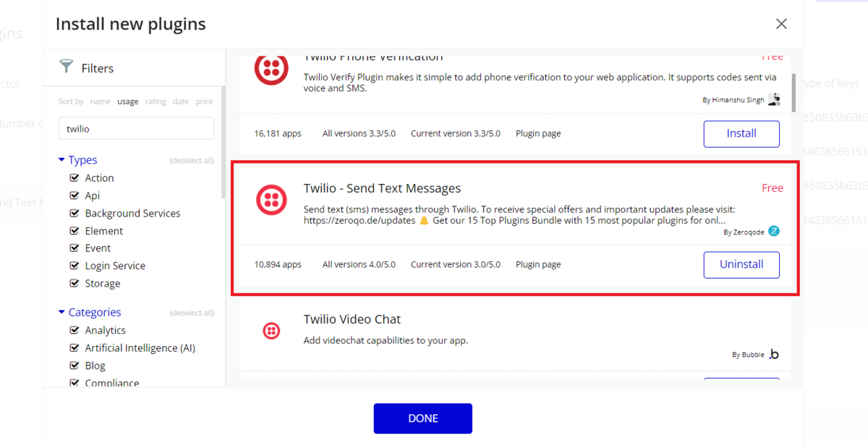Click All versions 3.3/5.0 rating
Image resolution: width=868 pixels, height=446 pixels.
359,134
